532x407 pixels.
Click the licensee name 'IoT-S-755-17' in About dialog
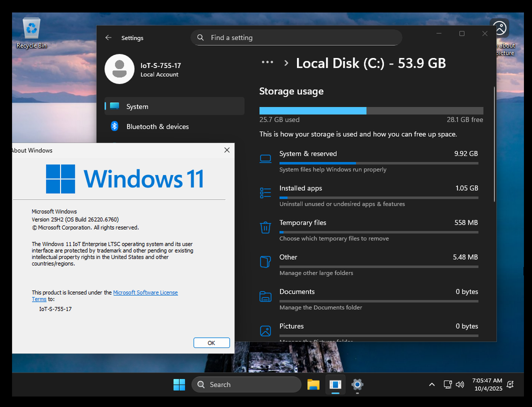(55, 309)
